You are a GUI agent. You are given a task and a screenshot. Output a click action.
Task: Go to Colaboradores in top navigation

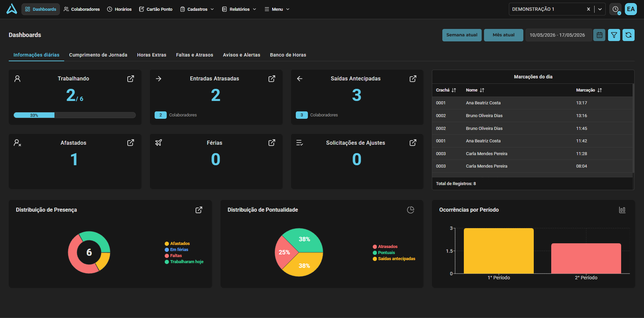(82, 9)
